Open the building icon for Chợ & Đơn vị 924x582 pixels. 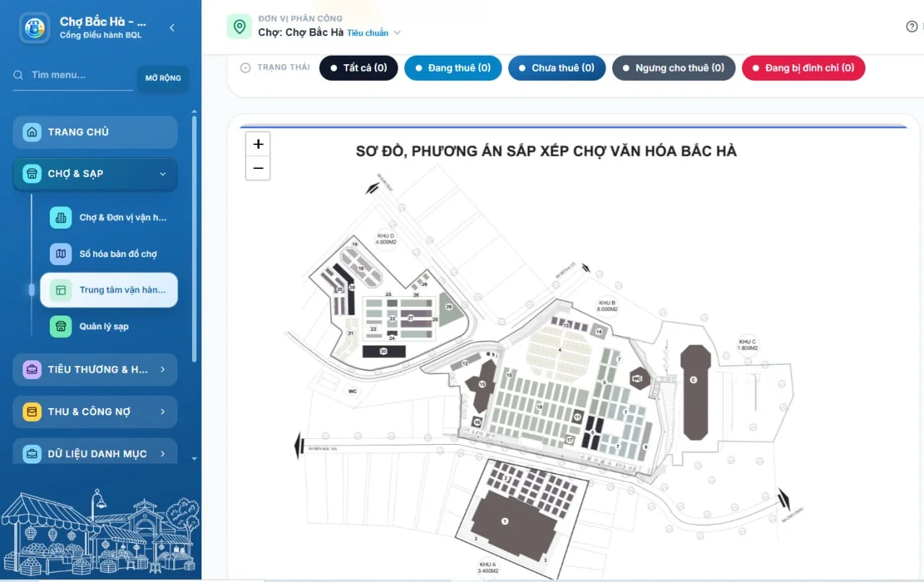pyautogui.click(x=61, y=217)
